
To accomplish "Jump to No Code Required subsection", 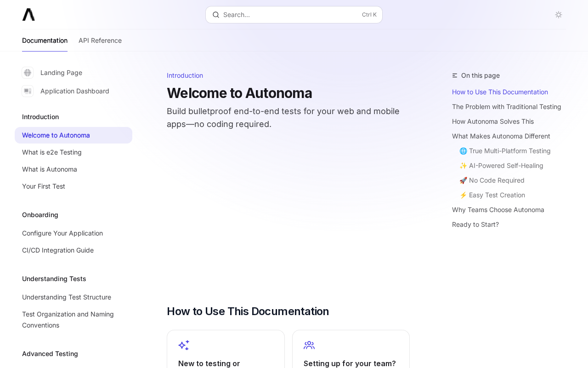I will point(492,180).
